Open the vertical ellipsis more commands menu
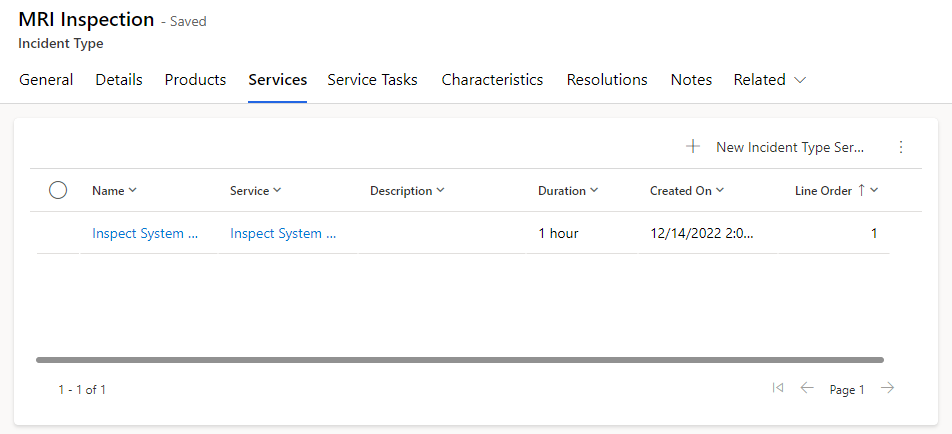952x434 pixels. click(x=900, y=147)
